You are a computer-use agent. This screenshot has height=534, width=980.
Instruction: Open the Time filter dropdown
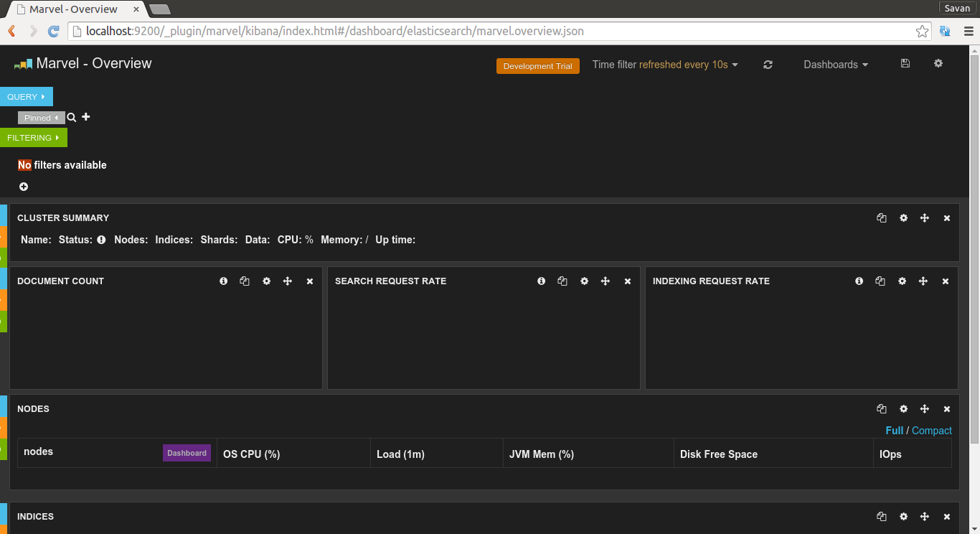pos(665,65)
